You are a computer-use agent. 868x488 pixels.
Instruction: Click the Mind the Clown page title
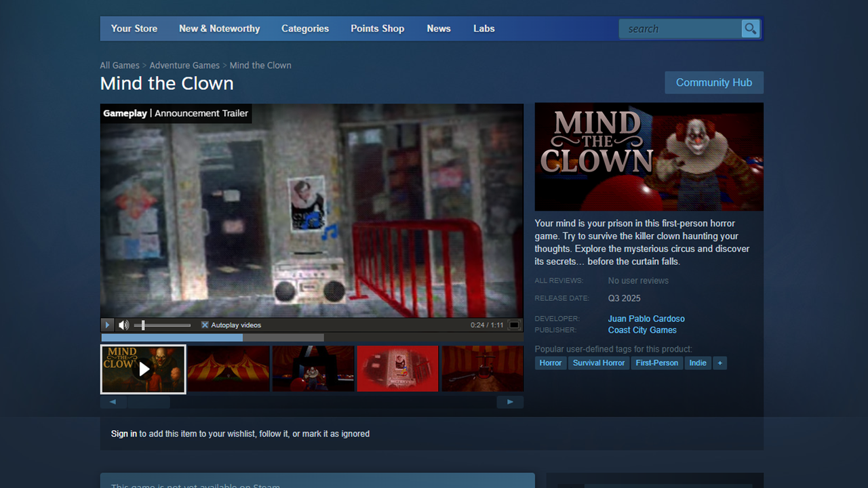pyautogui.click(x=167, y=83)
